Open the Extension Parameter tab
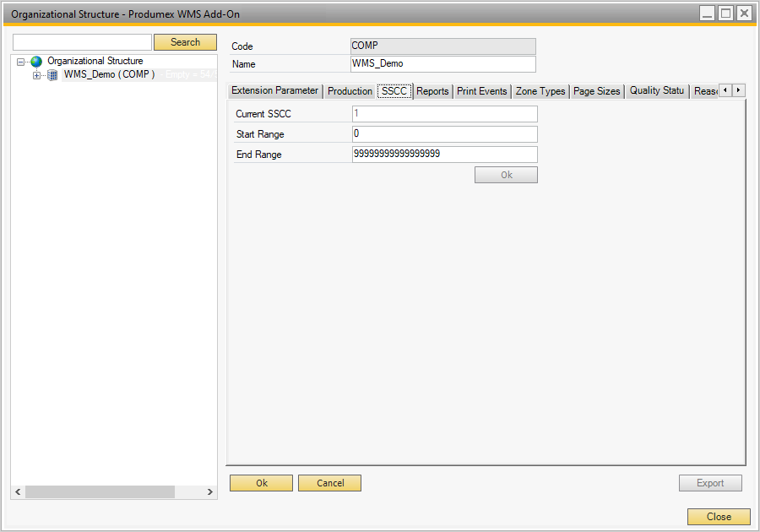 (274, 91)
